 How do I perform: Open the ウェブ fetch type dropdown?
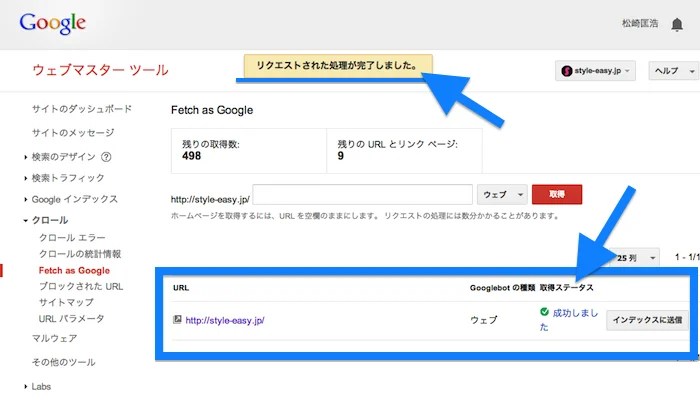point(502,195)
